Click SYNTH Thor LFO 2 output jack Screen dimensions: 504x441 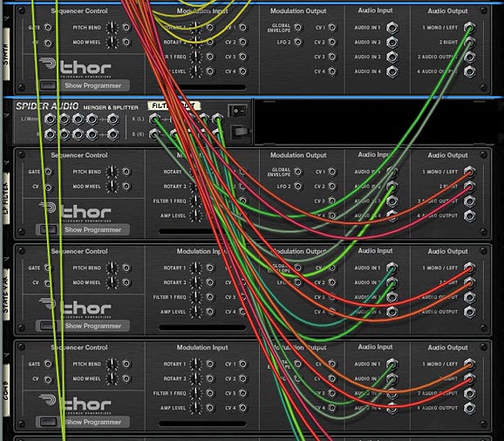pos(298,43)
